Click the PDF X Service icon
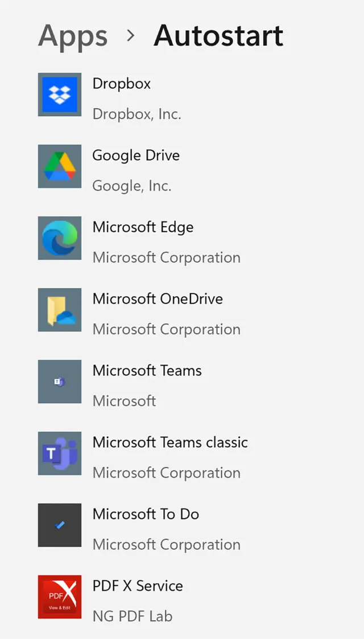The width and height of the screenshot is (364, 639). pos(60,597)
